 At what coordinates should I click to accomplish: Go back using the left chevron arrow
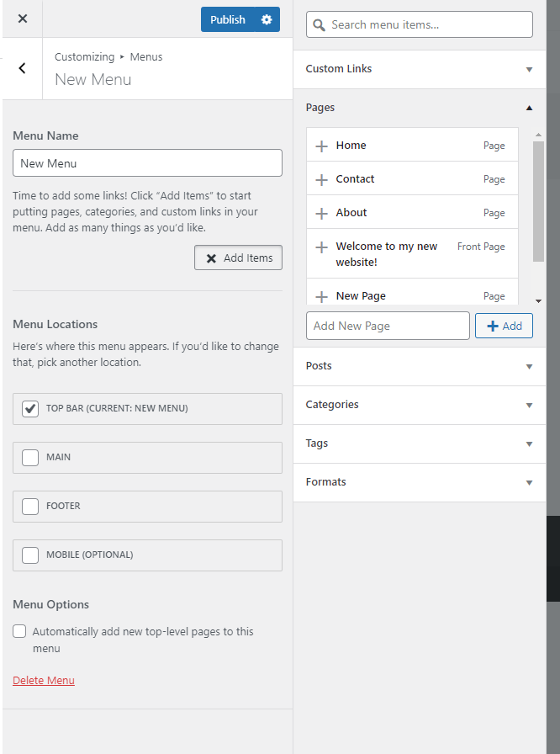coord(22,68)
